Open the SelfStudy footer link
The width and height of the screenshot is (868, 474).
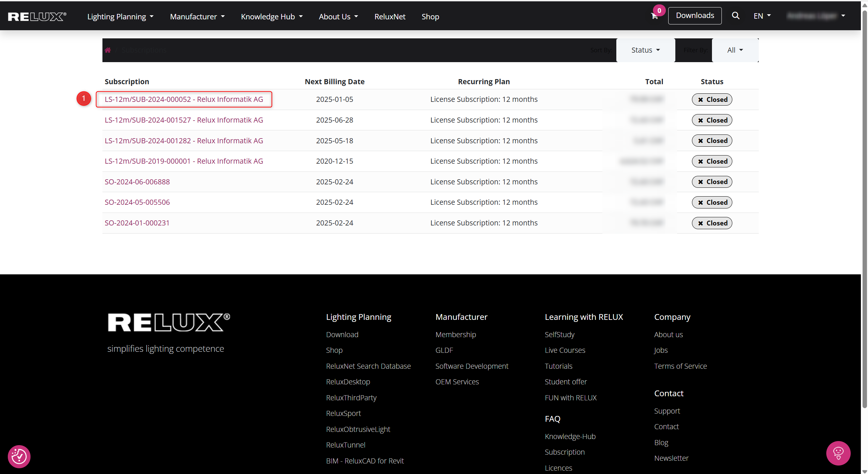560,334
